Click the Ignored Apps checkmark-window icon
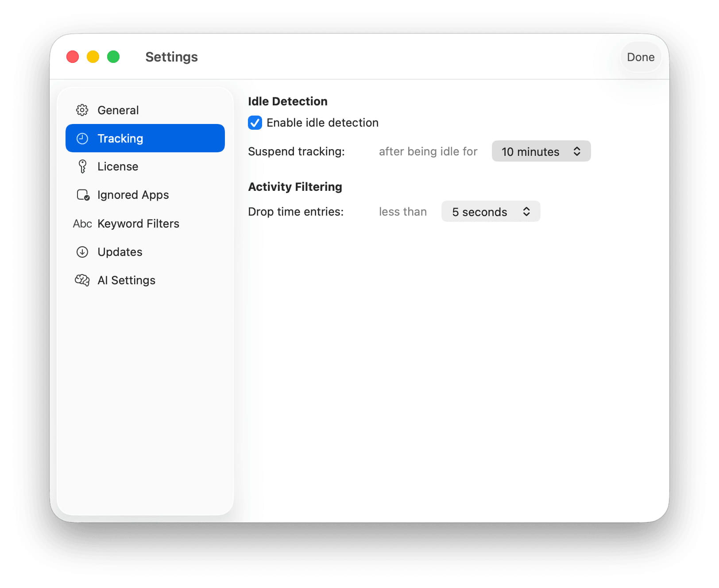 [83, 195]
